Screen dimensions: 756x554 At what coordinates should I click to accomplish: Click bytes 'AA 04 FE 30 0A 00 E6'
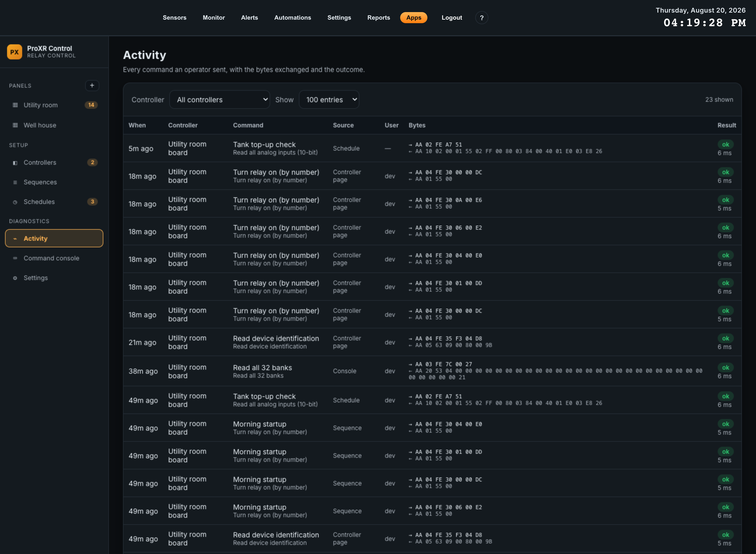[449, 200]
